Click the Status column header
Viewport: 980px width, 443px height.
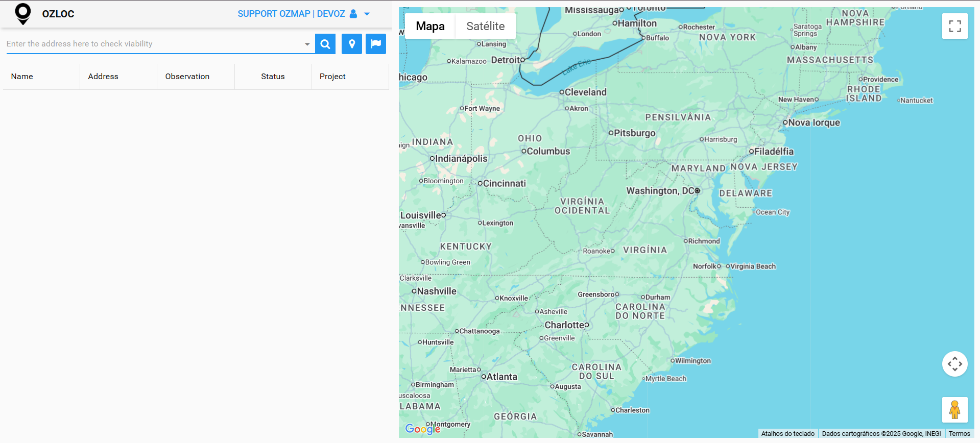pyautogui.click(x=273, y=77)
